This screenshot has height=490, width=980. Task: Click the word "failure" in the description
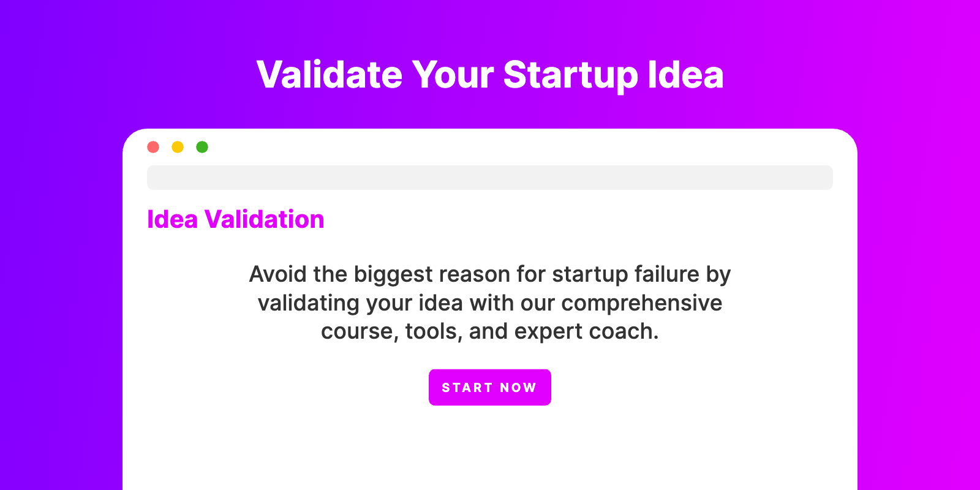click(666, 274)
